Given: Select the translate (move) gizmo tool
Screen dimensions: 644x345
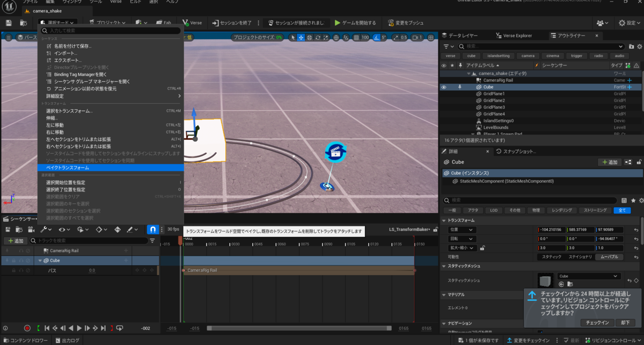Looking at the screenshot, I should point(301,38).
